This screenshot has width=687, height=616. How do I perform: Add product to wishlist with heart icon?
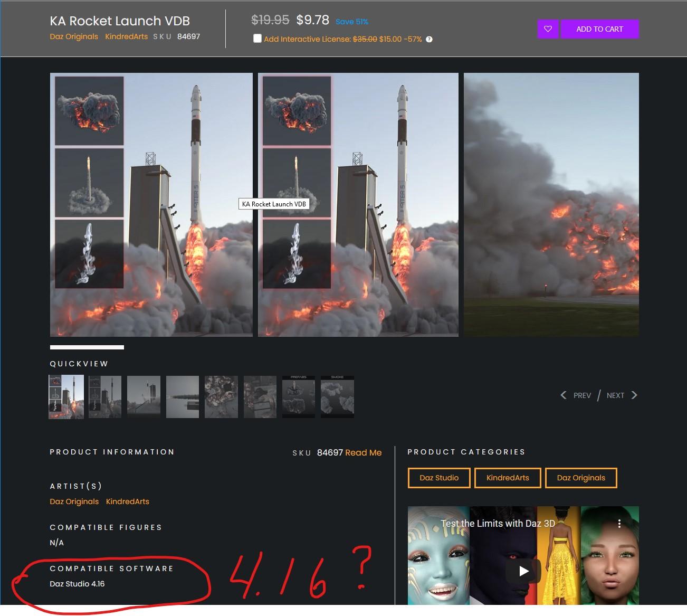(x=548, y=29)
